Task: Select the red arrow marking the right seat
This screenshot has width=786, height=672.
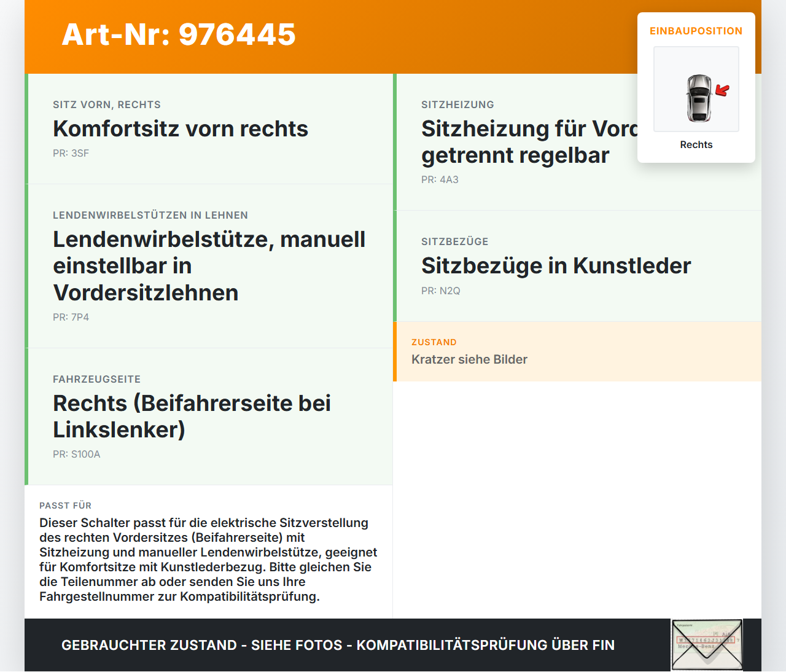Action: pos(723,90)
